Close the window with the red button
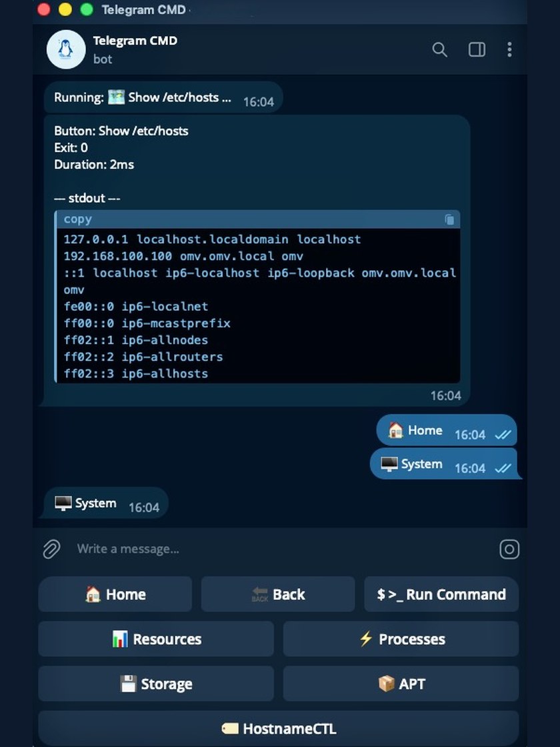This screenshot has height=747, width=560. 44,9
